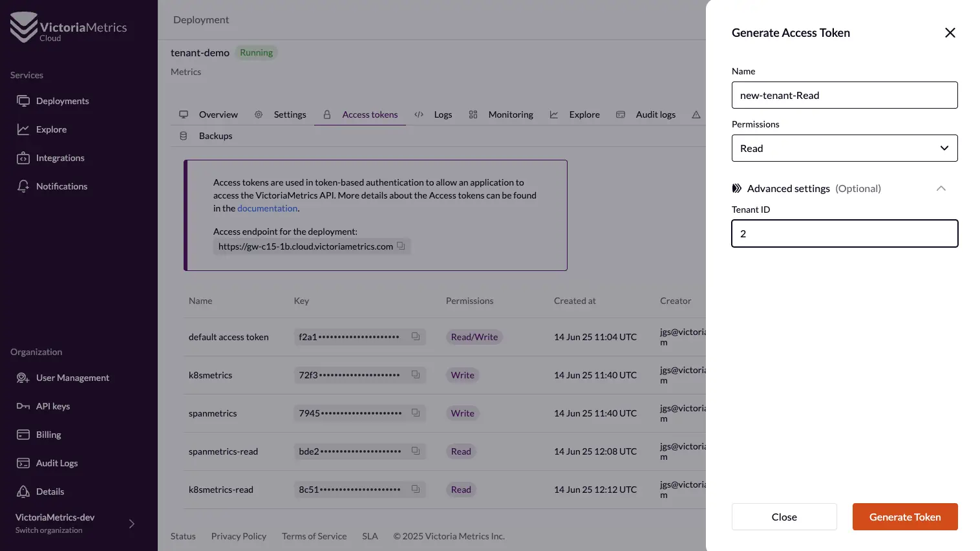This screenshot has height=551, width=980.
Task: Click the 'spanmetrics' token name
Action: tap(213, 413)
